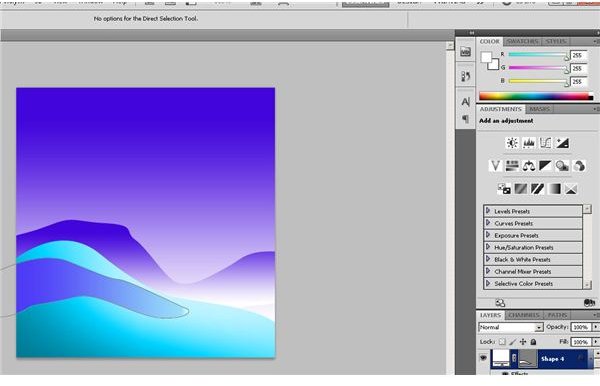Collapse the panel dock with double-arrow
Screen dimensions: 600x386
(x=471, y=33)
